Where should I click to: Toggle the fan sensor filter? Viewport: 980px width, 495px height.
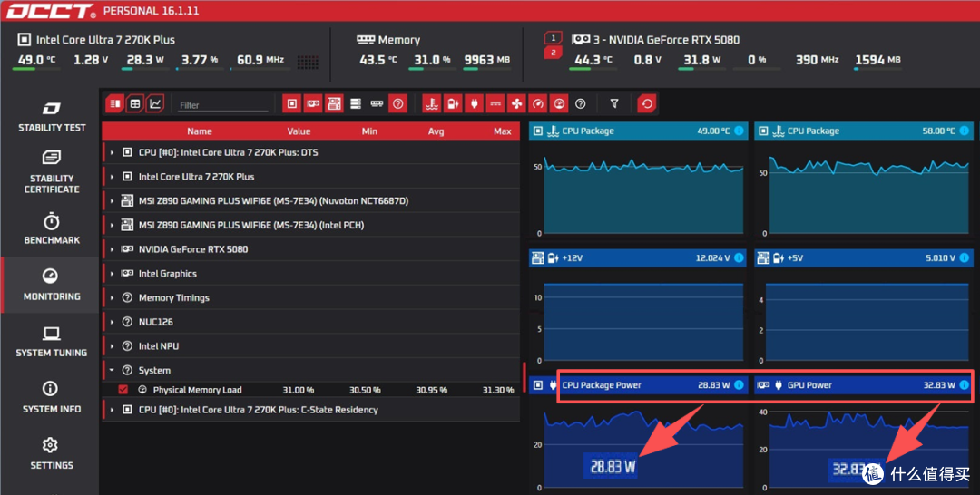pyautogui.click(x=517, y=103)
